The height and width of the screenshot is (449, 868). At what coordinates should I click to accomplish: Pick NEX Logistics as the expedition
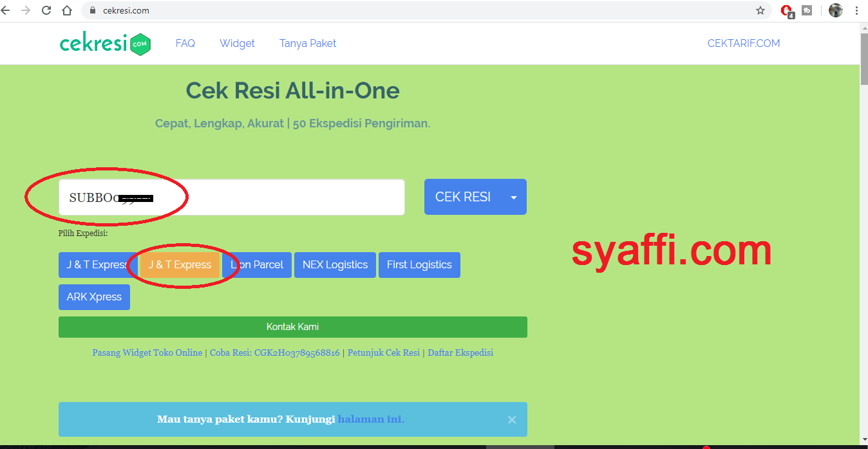tap(335, 265)
